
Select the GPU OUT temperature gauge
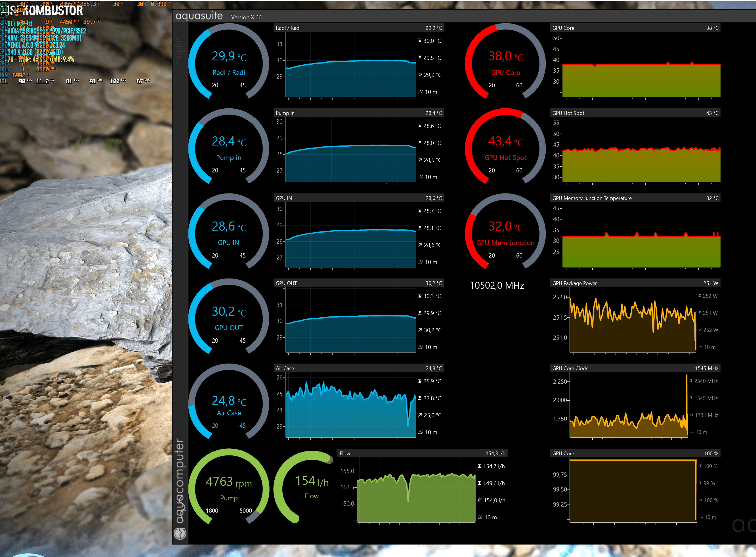pyautogui.click(x=229, y=318)
